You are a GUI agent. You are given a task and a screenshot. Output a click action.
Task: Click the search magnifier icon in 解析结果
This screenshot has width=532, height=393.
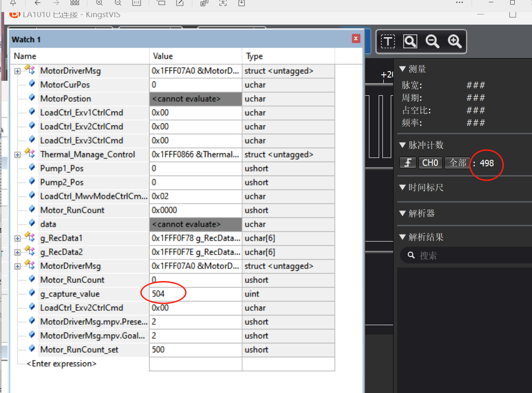[411, 255]
